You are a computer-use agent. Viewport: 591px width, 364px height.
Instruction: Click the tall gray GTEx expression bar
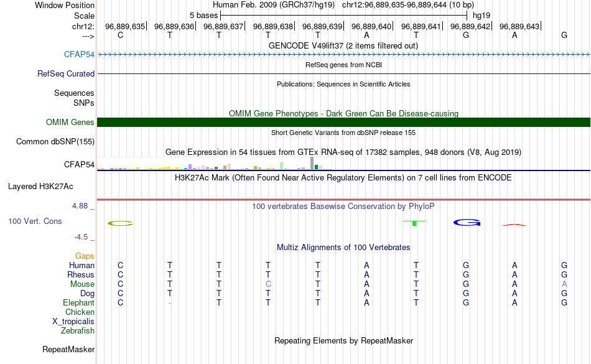[312, 163]
